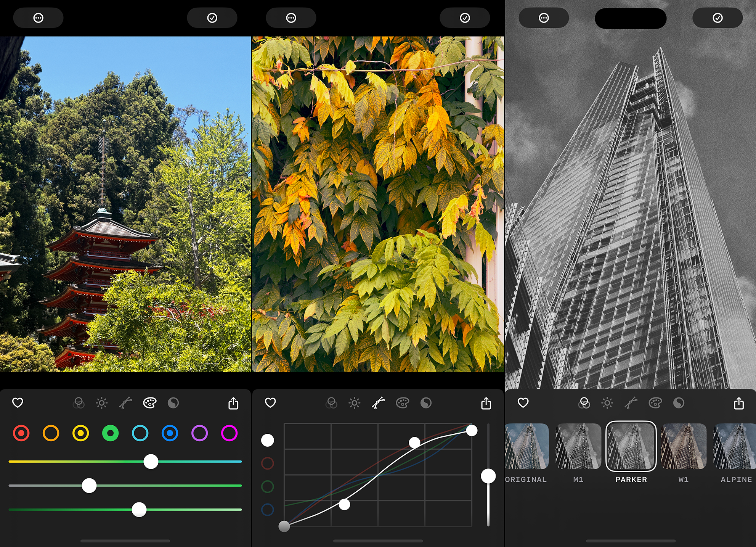Favorite the skyscraper photo with heart icon
Image resolution: width=756 pixels, height=547 pixels.
pyautogui.click(x=523, y=403)
